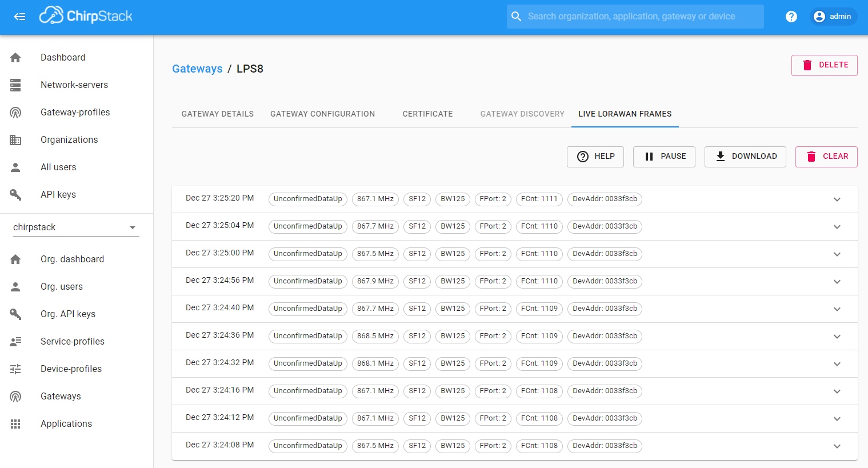
Task: Click the Service-profiles icon
Action: (15, 342)
